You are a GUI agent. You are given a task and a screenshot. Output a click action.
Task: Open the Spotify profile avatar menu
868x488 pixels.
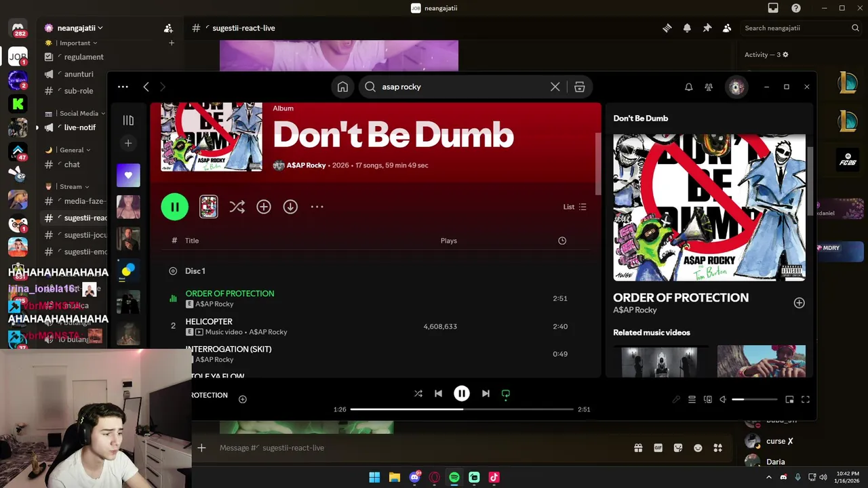[736, 87]
